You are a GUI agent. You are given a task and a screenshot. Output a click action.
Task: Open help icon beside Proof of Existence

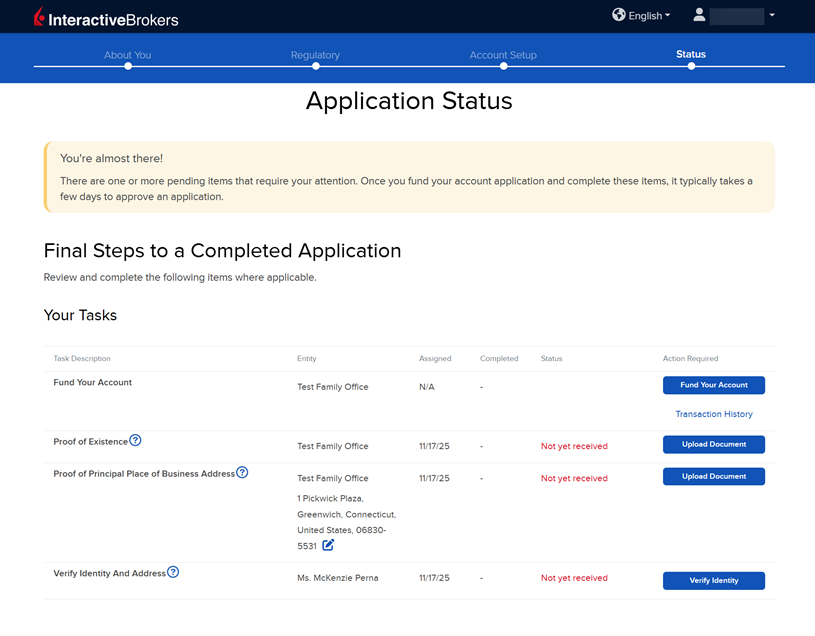pyautogui.click(x=136, y=440)
